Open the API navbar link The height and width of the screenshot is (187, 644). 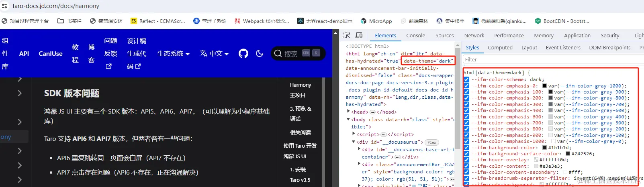(24, 53)
